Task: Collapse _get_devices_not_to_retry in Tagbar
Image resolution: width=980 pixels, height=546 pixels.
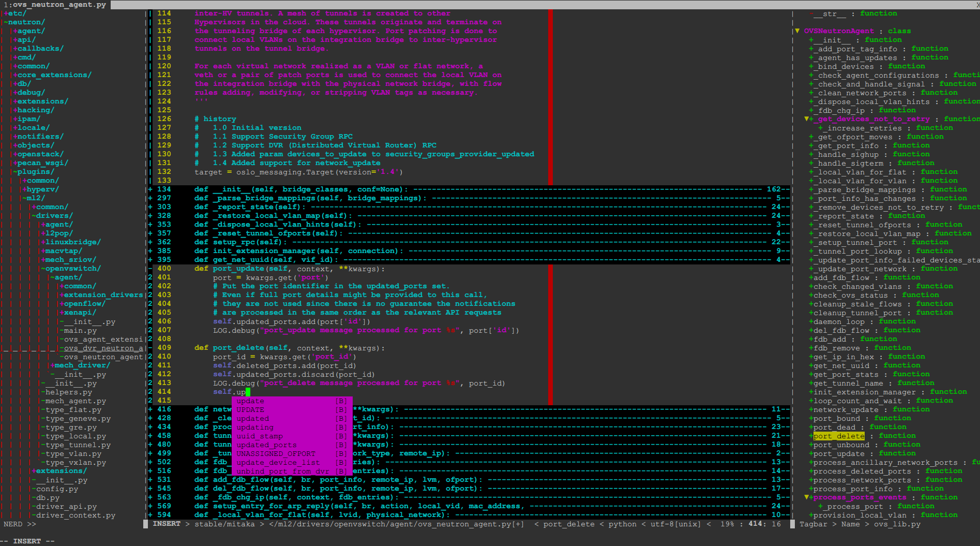Action: tap(806, 119)
